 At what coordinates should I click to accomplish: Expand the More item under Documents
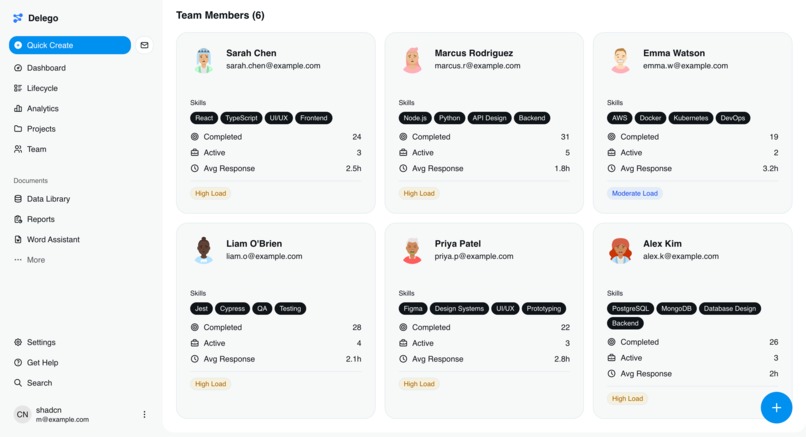[x=29, y=260]
